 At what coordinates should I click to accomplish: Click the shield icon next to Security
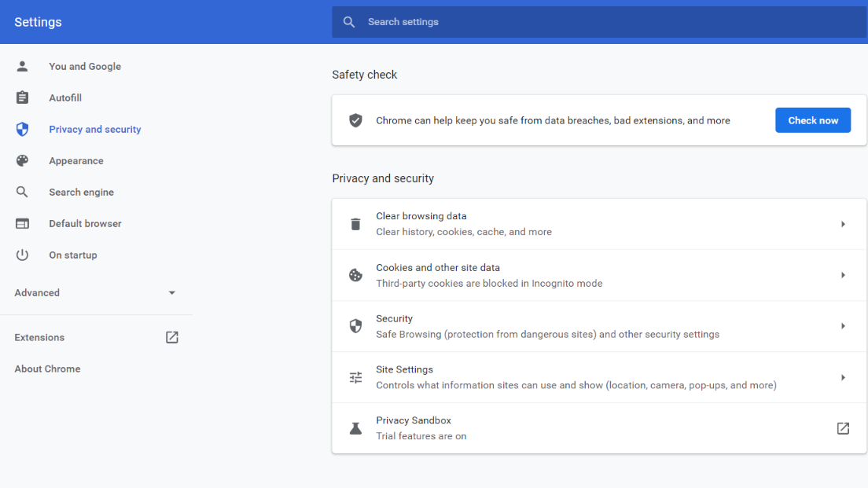pyautogui.click(x=355, y=326)
